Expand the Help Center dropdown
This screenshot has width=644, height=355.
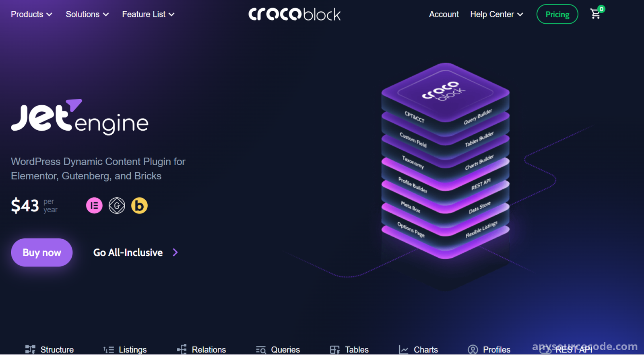click(497, 14)
